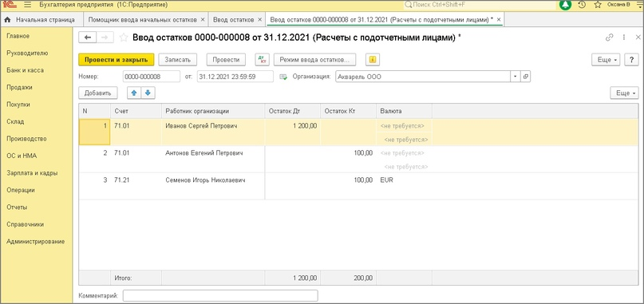Click the Добавить button
Image resolution: width=644 pixels, height=304 pixels.
pyautogui.click(x=97, y=93)
